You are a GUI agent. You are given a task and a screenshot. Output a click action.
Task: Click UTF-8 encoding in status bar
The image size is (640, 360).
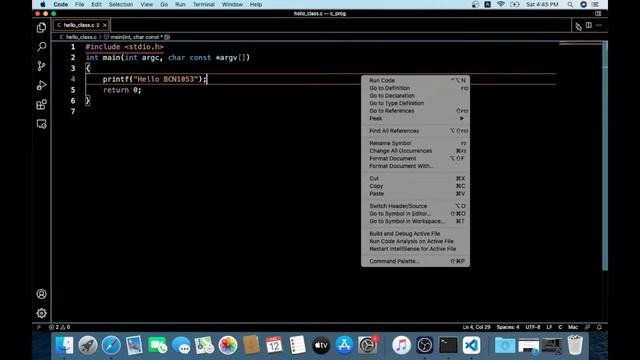[x=533, y=327]
